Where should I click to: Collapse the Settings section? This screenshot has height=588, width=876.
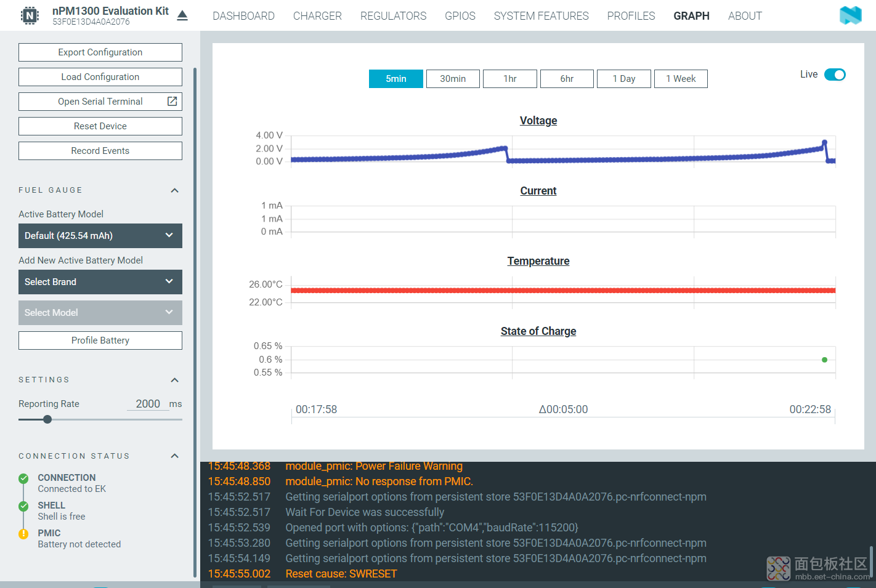[174, 380]
